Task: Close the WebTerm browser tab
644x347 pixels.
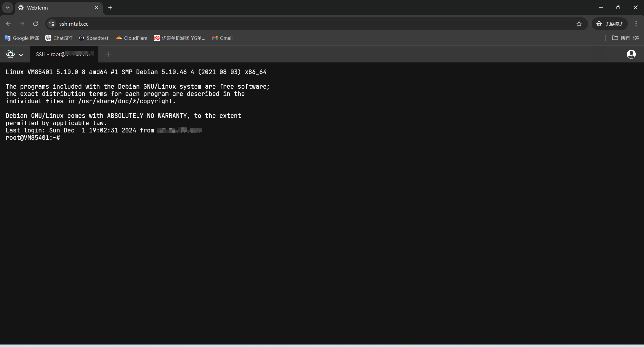Action: [x=97, y=8]
